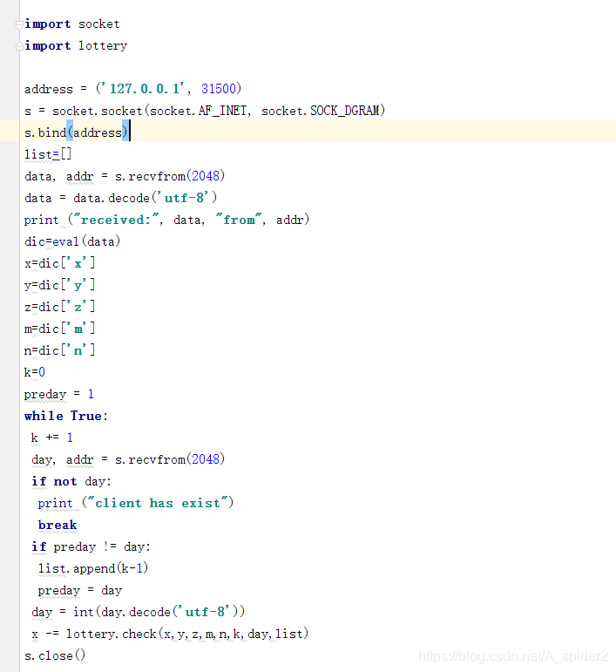Image resolution: width=616 pixels, height=672 pixels.
Task: Click the x=dic['x'] line
Action: point(59,263)
